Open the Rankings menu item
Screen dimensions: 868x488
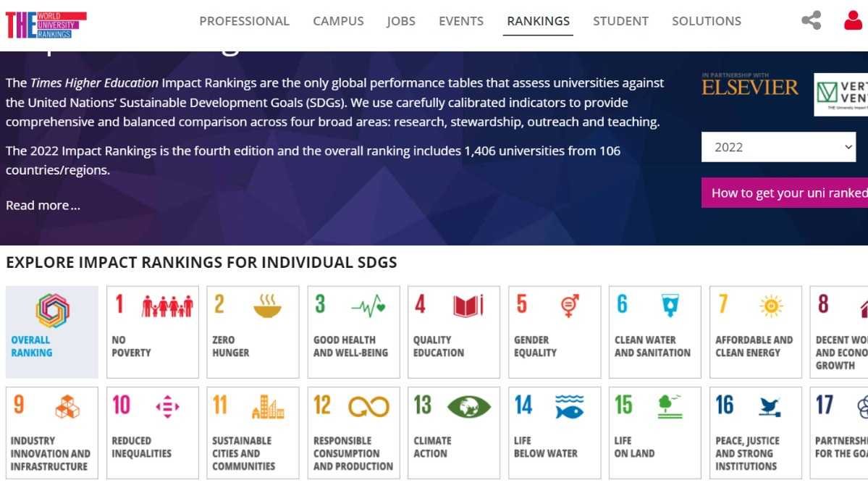click(538, 21)
